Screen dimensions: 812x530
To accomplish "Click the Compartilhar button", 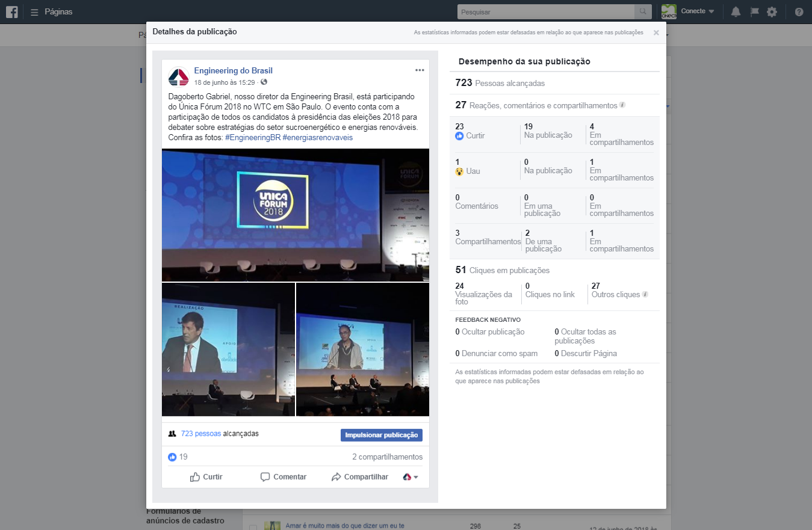I will 360,477.
